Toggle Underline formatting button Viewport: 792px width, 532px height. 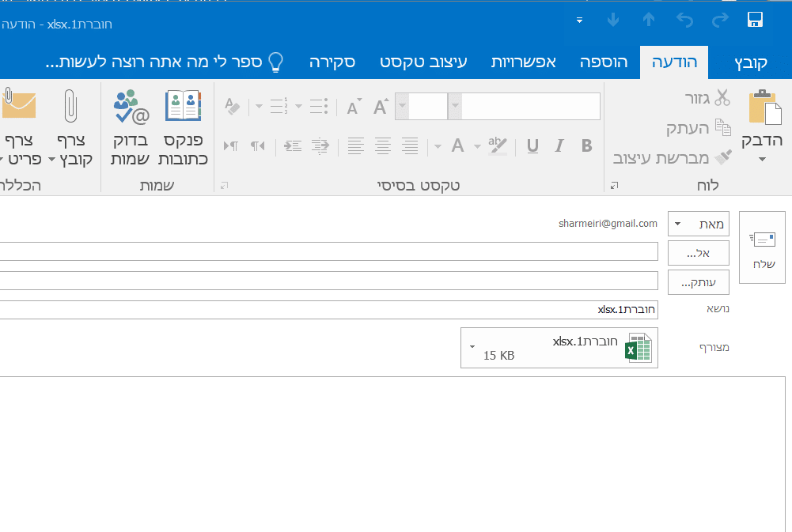point(532,146)
